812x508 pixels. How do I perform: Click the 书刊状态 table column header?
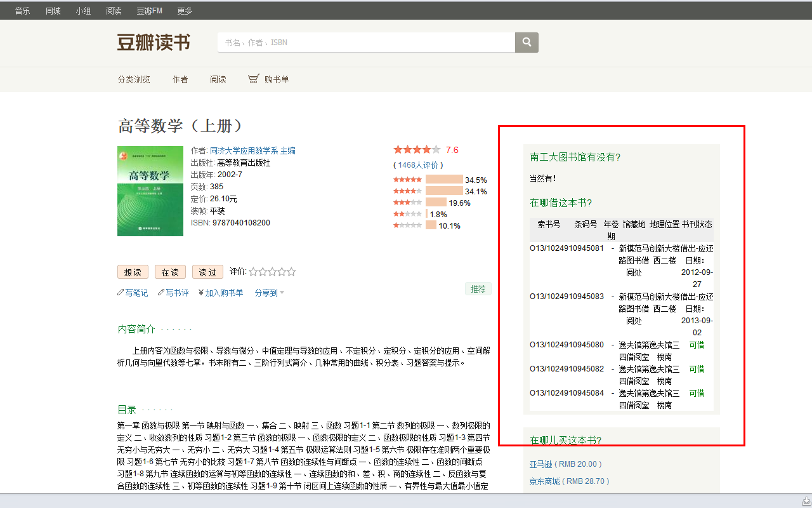697,224
